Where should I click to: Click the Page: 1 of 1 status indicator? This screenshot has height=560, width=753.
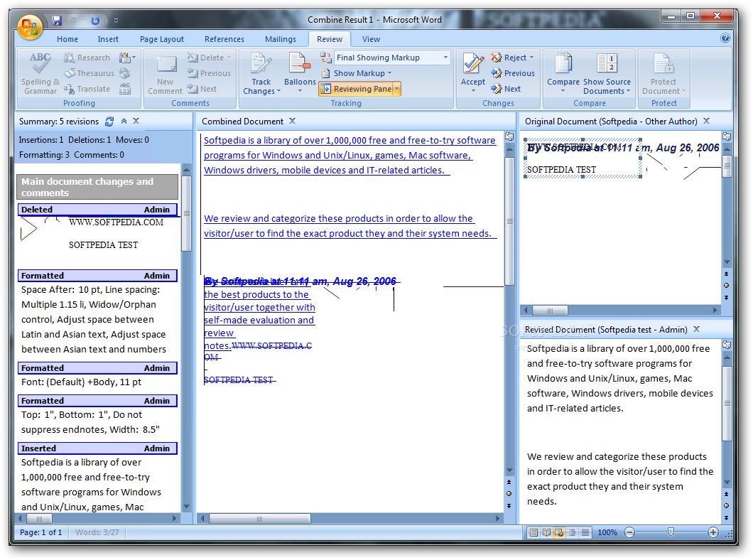(40, 532)
